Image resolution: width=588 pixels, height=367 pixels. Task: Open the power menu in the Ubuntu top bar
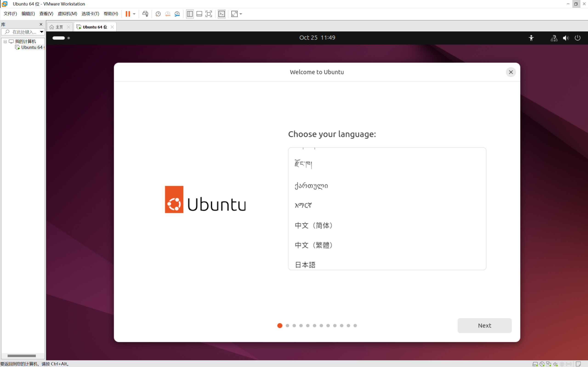click(x=578, y=38)
